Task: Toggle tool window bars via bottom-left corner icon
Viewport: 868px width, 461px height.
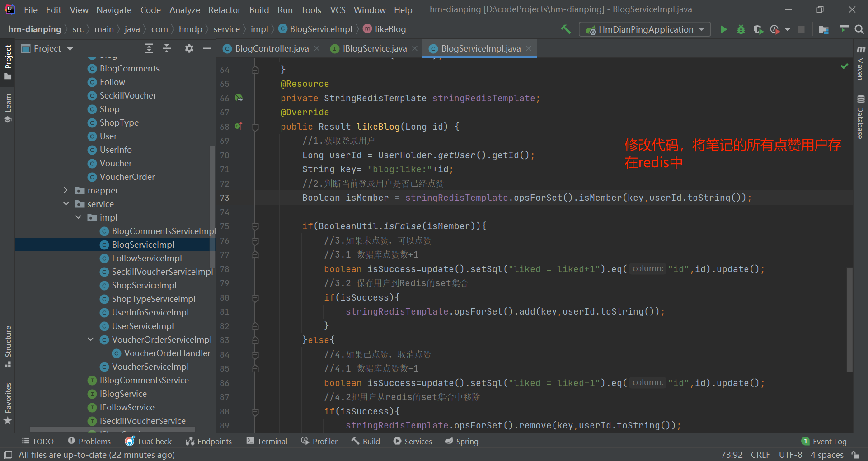Action: tap(8, 455)
